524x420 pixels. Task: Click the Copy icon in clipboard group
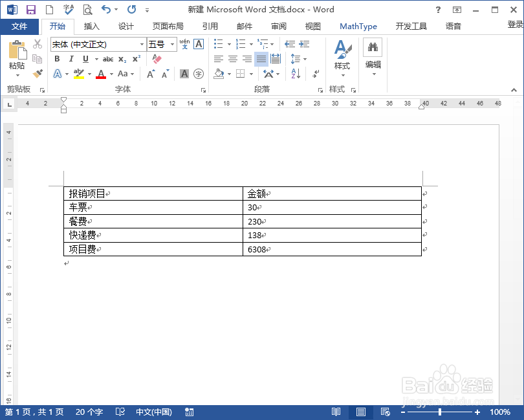pyautogui.click(x=37, y=58)
